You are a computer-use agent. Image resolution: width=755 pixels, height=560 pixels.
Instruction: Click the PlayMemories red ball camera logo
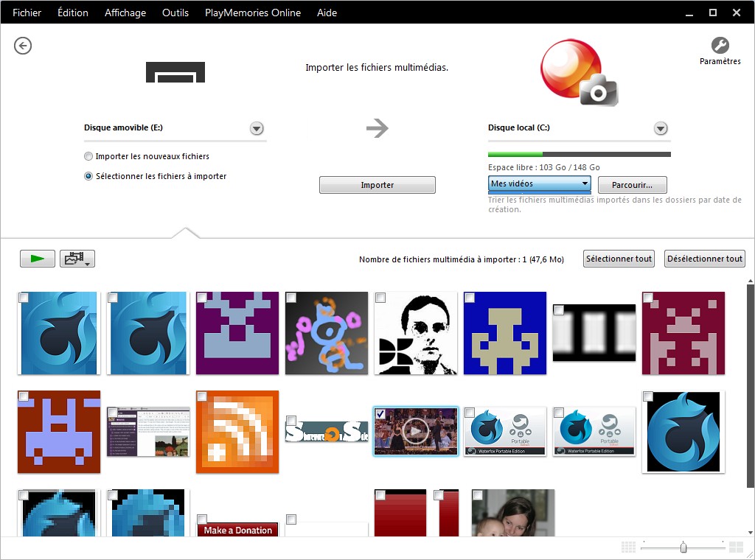click(x=579, y=73)
